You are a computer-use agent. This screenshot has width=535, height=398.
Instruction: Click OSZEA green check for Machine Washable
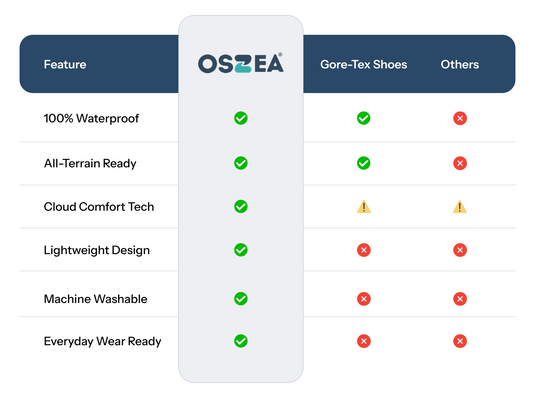tap(241, 299)
